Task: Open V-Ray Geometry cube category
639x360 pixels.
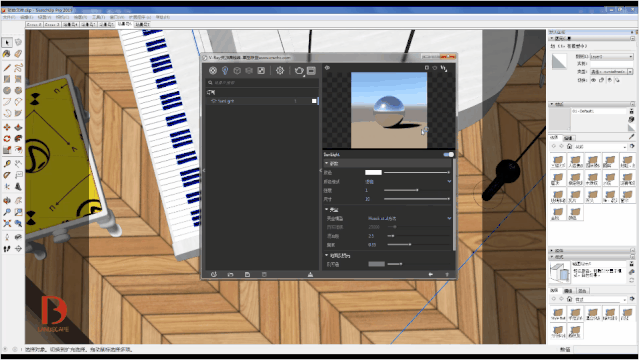Action: [x=237, y=71]
